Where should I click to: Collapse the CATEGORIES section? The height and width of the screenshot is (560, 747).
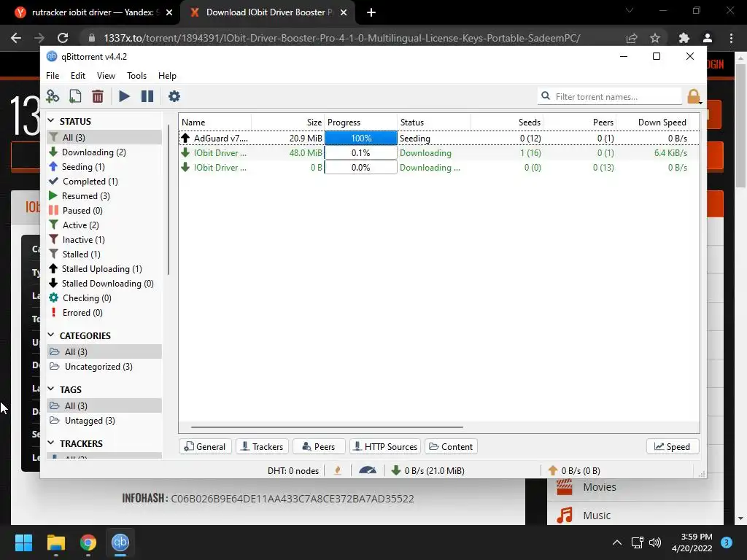pos(52,335)
